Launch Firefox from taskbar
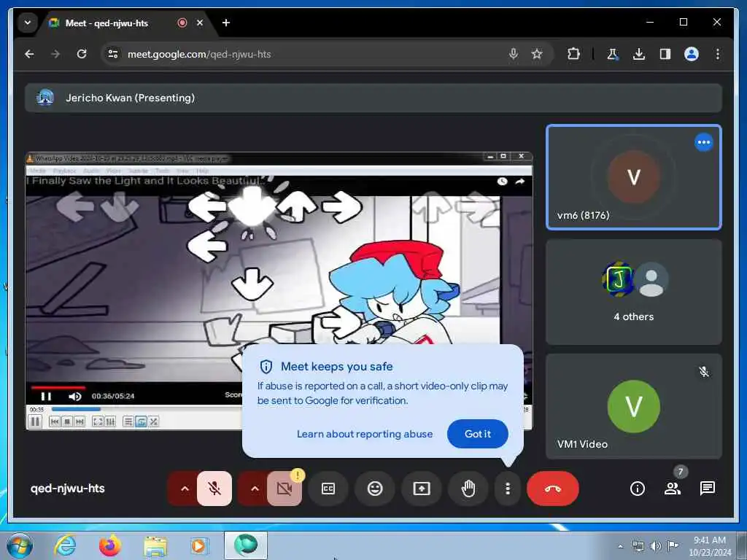Viewport: 747px width, 560px height. [x=109, y=545]
